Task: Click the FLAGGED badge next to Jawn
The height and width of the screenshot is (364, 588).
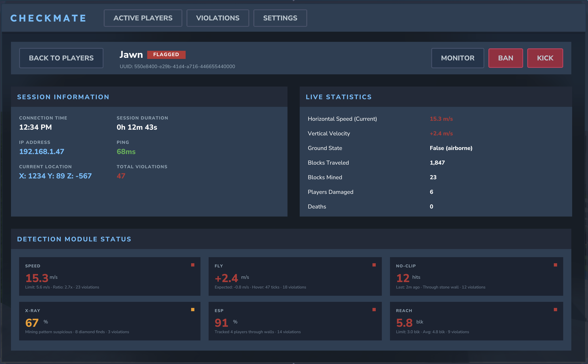Action: point(166,54)
